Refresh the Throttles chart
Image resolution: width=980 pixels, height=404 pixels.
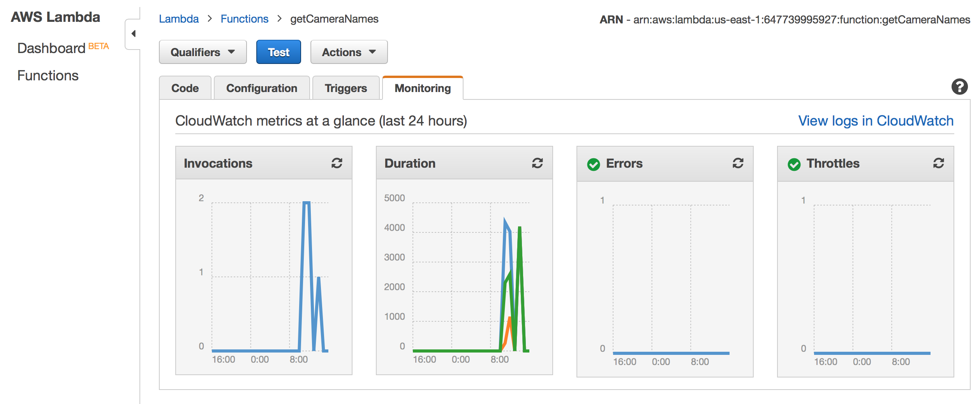click(939, 163)
